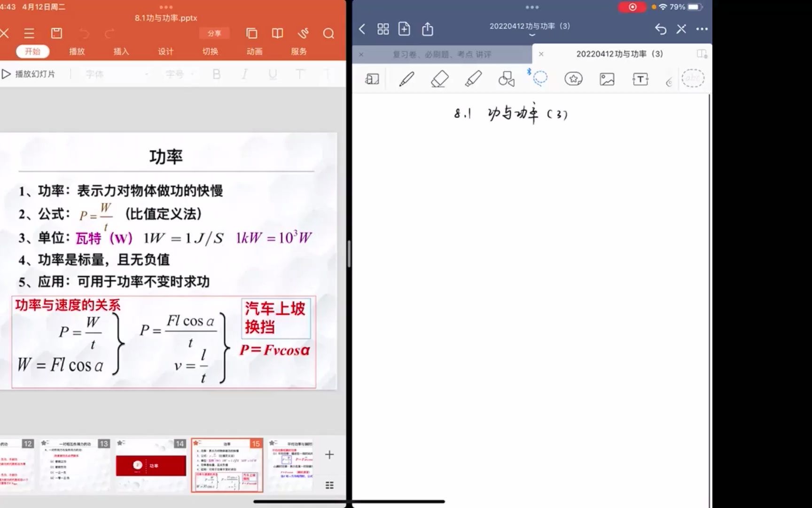This screenshot has height=508, width=812.
Task: Toggle italic formatting in WPS
Action: click(244, 74)
